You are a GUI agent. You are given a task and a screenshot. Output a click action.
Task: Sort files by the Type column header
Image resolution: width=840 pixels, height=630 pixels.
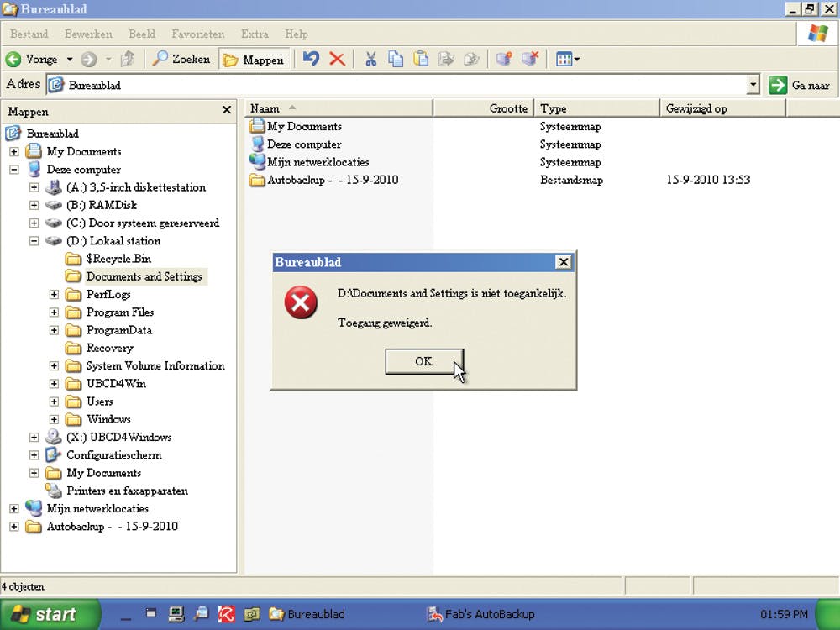(x=597, y=108)
